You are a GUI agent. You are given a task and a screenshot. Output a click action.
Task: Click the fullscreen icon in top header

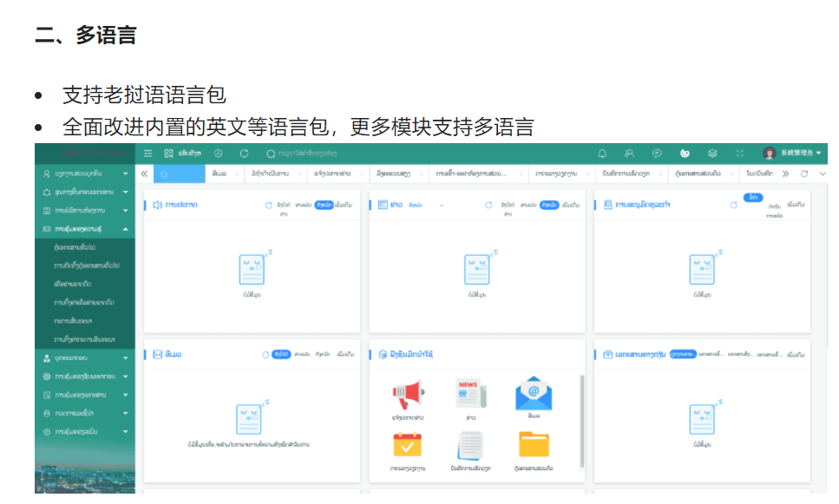coord(740,154)
